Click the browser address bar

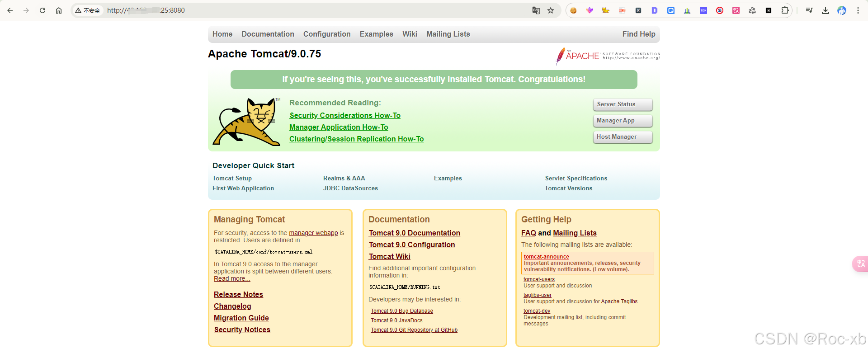click(x=316, y=10)
